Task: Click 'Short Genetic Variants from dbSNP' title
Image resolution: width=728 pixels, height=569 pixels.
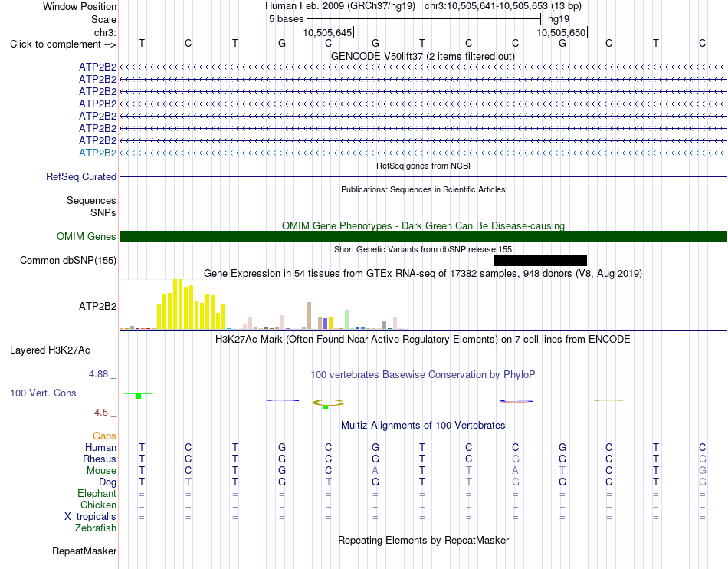Action: [423, 249]
